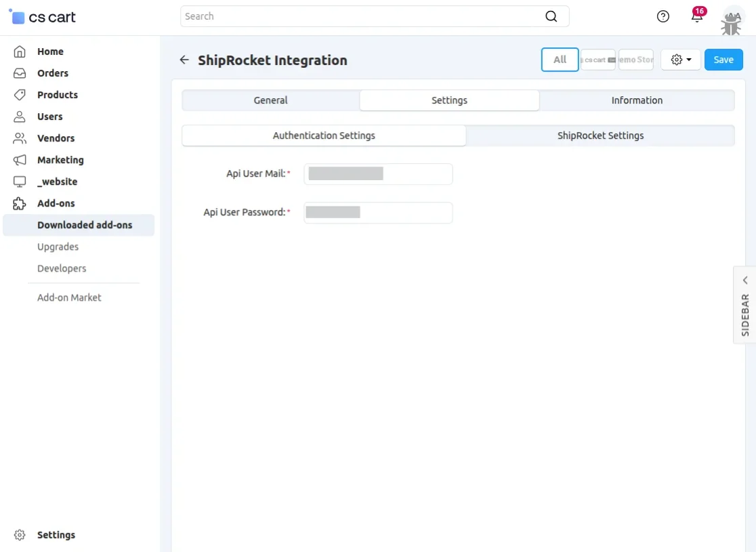Switch to the General tab
756x552 pixels.
pos(271,100)
